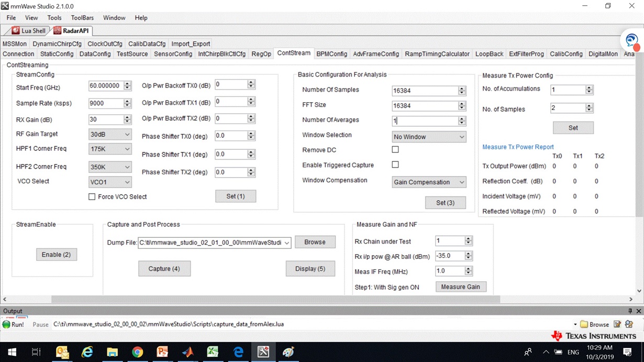The width and height of the screenshot is (644, 362).
Task: Check Enable Triggered Capture
Action: (x=395, y=164)
